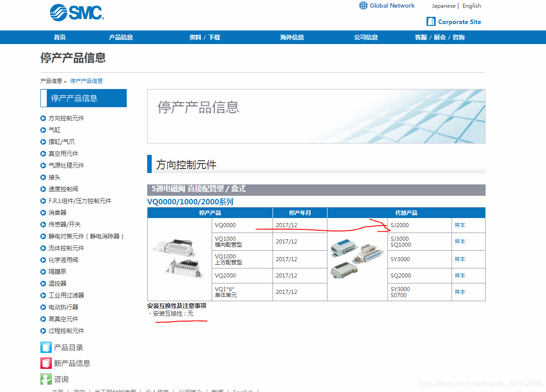The image size is (546, 392).
Task: Click arrow bullet beside 流体控制元件
Action: [x=43, y=248]
